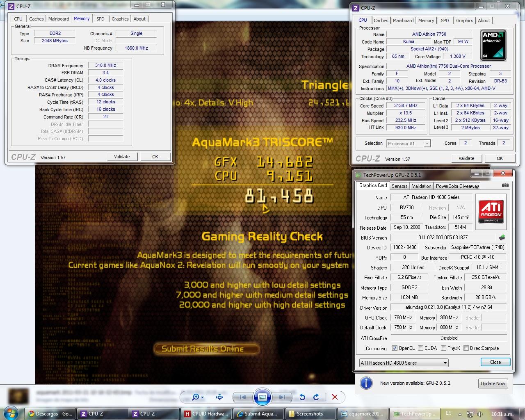Open the Descargas Chrome taskbar item
This screenshot has height=420, width=525.
click(x=50, y=414)
